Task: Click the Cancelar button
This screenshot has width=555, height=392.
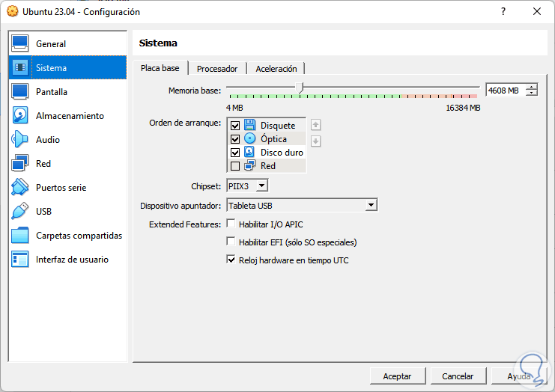Action: 458,376
